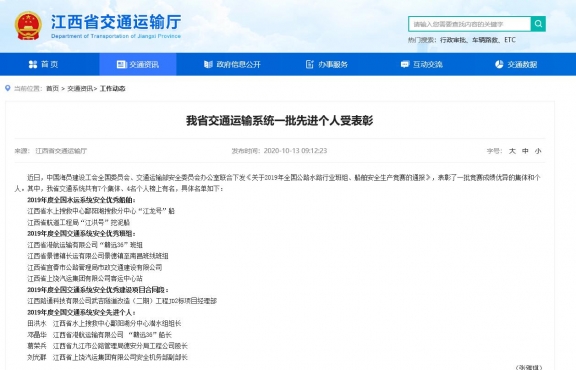
Task: Click heading 2019年度全国交通系统安全优秀建设项目合同段
Action: pyautogui.click(x=98, y=290)
